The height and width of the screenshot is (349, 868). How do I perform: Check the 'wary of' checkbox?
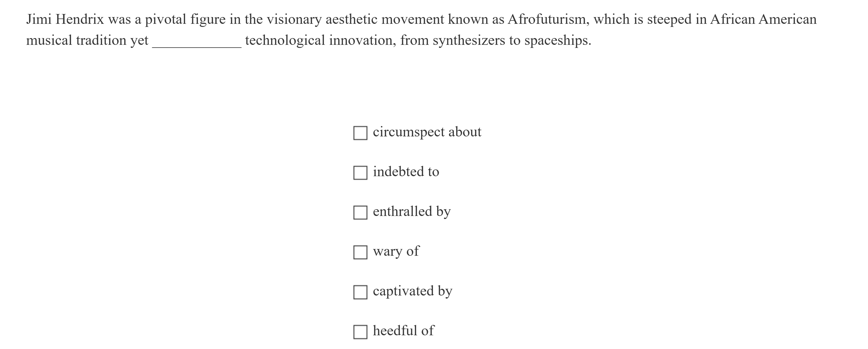360,252
